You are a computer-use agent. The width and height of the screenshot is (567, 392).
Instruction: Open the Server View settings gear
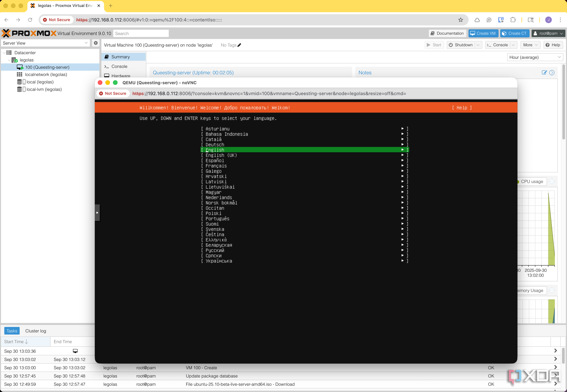coord(96,43)
